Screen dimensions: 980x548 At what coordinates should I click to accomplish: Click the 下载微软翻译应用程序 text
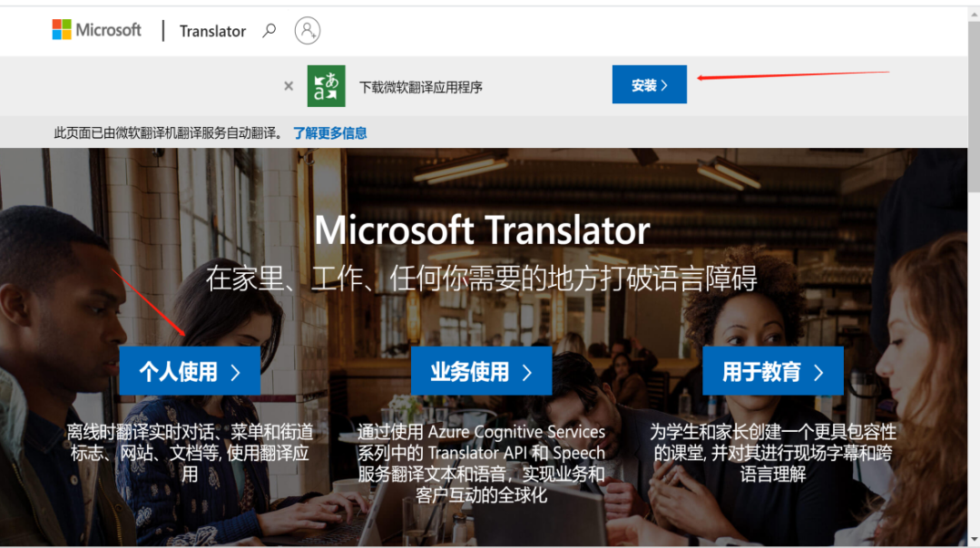point(421,87)
